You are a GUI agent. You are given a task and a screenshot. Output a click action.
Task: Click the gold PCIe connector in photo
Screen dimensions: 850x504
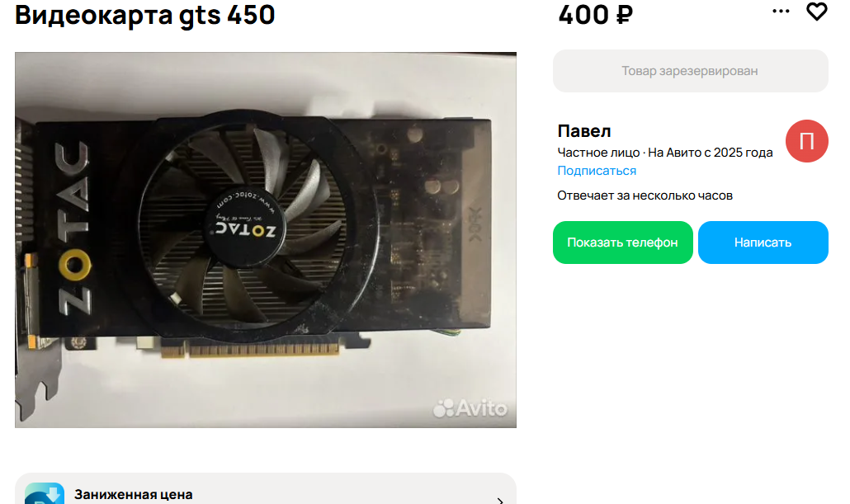click(x=250, y=350)
